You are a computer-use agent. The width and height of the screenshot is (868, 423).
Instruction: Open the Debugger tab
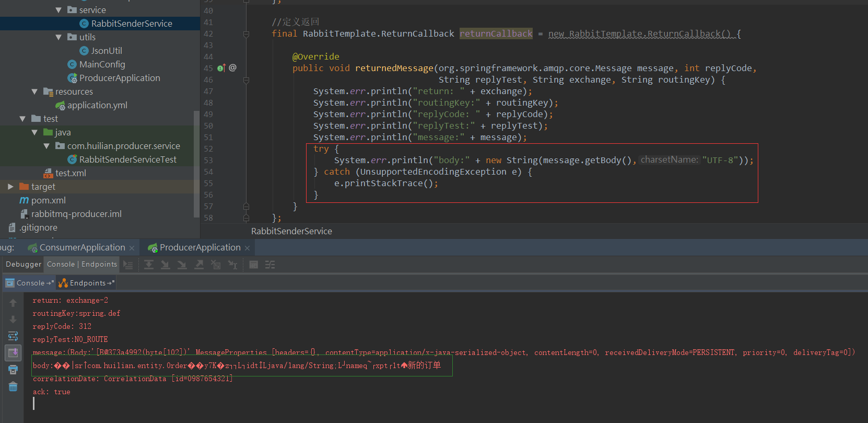(24, 265)
